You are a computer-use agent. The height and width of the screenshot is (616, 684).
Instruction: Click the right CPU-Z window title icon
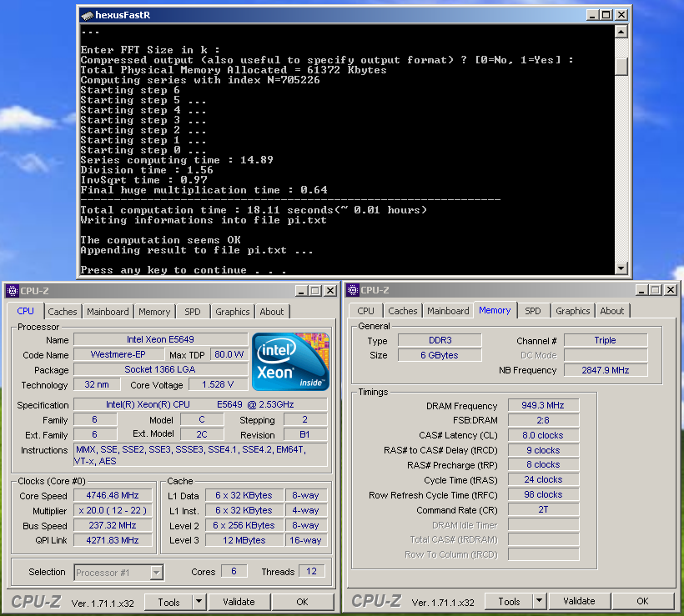[x=353, y=290]
